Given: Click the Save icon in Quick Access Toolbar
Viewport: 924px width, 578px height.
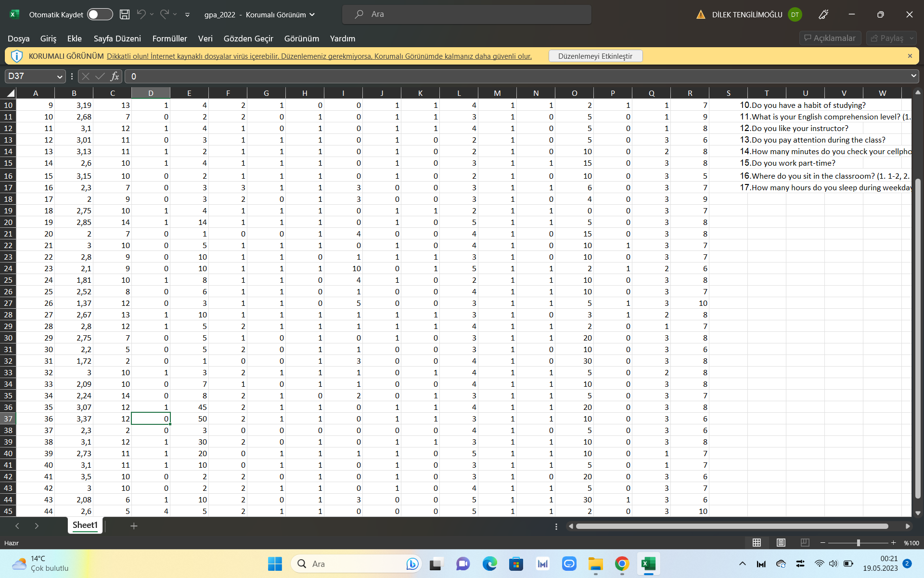Looking at the screenshot, I should tap(124, 14).
